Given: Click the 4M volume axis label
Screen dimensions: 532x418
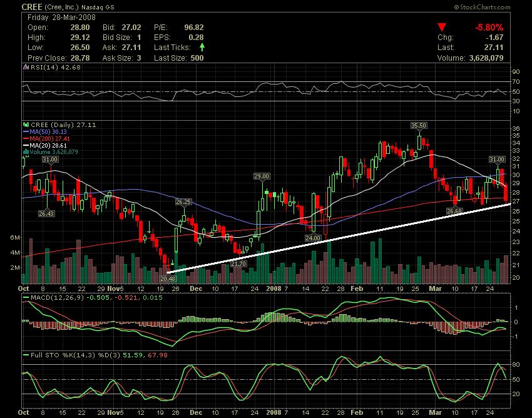Looking at the screenshot, I should click(x=15, y=252).
